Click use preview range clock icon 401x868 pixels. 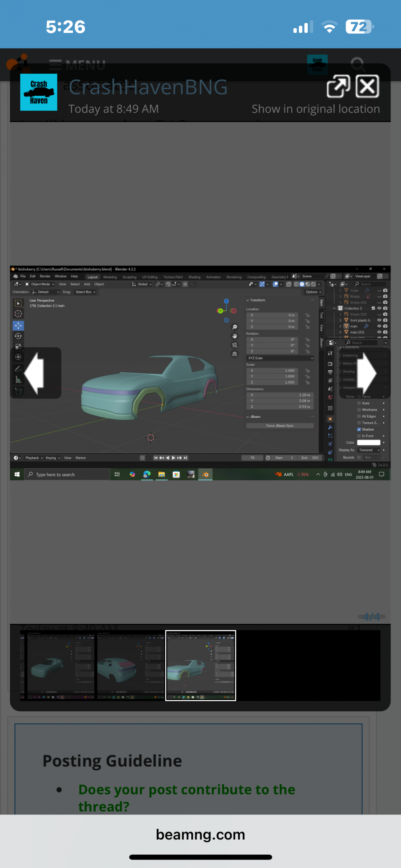(x=268, y=458)
